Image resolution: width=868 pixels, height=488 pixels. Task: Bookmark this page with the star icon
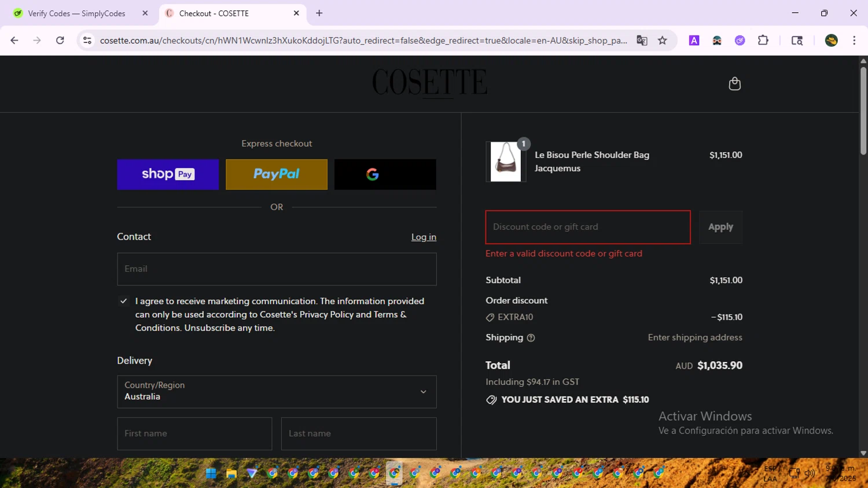click(663, 41)
